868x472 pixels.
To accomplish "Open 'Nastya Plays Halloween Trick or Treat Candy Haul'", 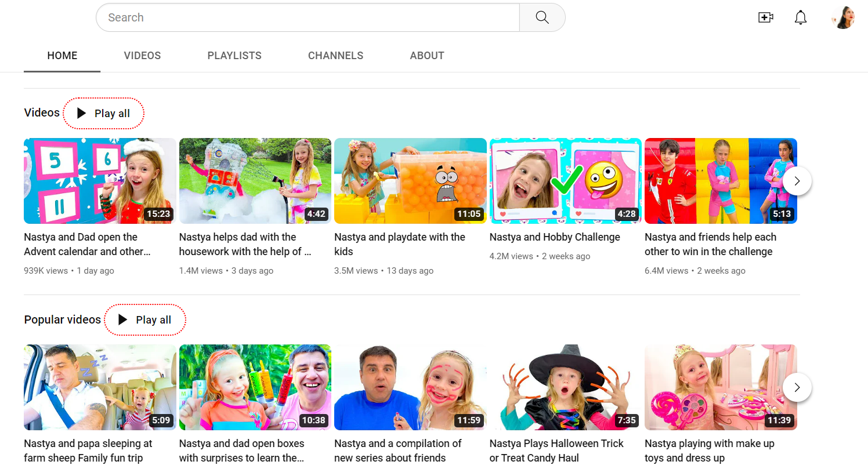I will click(x=556, y=451).
